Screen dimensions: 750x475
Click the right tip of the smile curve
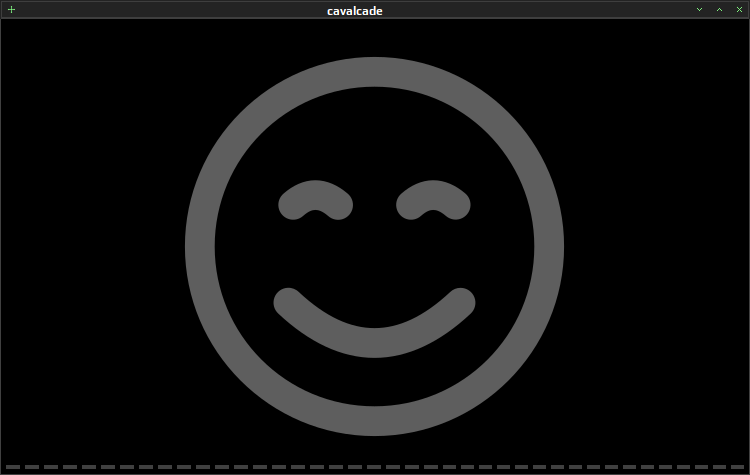pyautogui.click(x=461, y=302)
